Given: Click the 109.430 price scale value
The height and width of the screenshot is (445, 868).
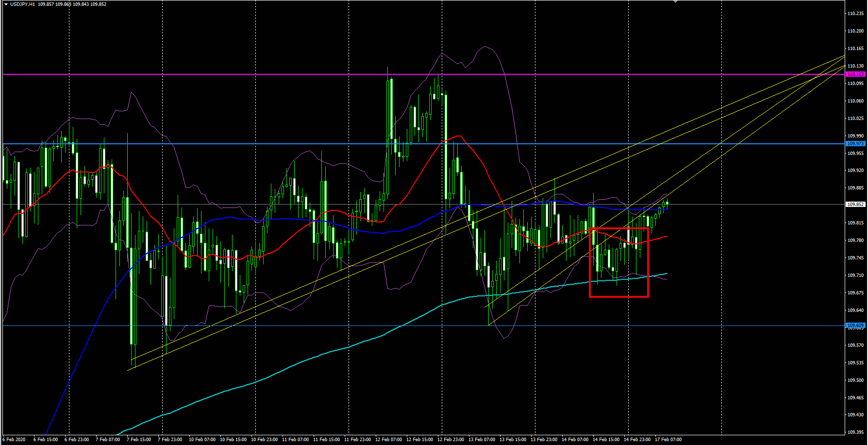Looking at the screenshot, I should [855, 415].
